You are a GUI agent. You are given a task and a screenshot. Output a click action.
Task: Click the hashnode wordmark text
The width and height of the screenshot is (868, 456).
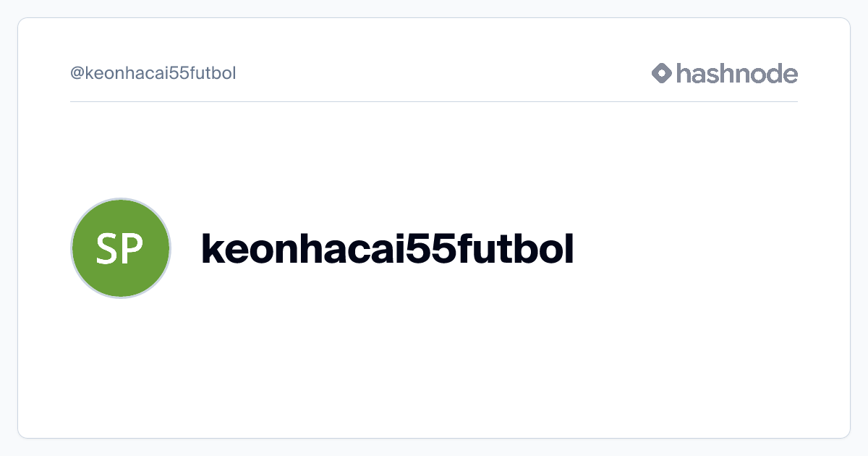737,73
